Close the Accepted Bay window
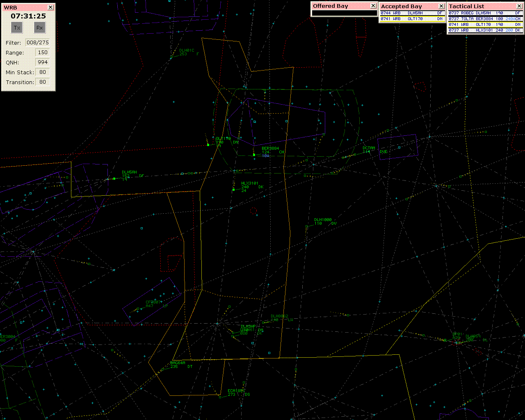This screenshot has width=525, height=420. tap(441, 6)
